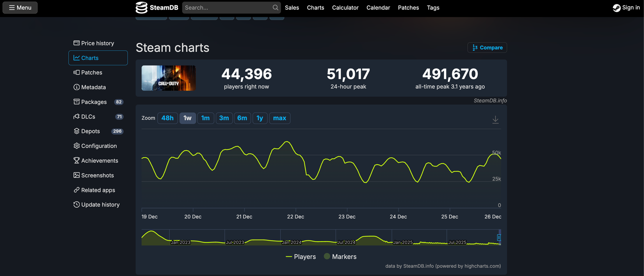Toggle the Players series in legend

click(x=301, y=257)
